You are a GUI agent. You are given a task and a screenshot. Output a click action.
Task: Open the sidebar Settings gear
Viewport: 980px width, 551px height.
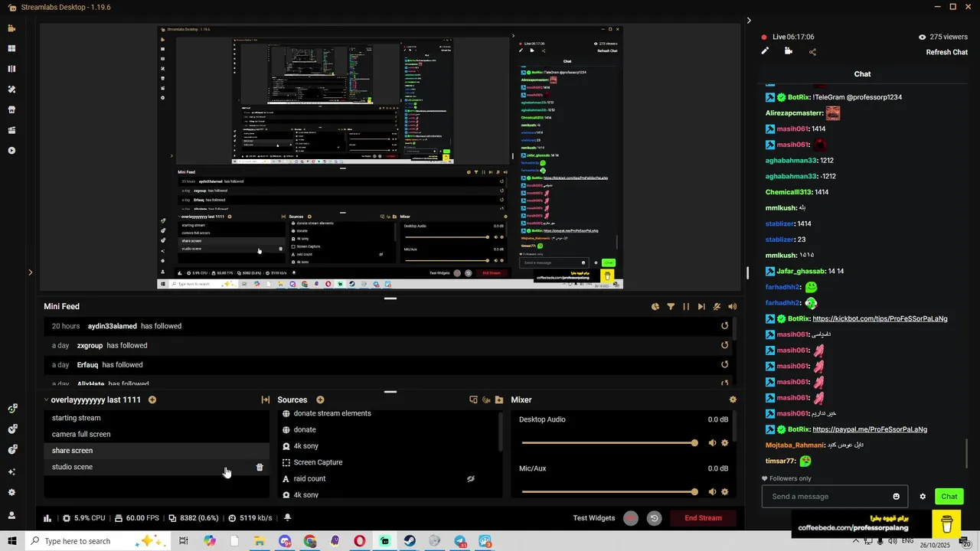click(11, 493)
